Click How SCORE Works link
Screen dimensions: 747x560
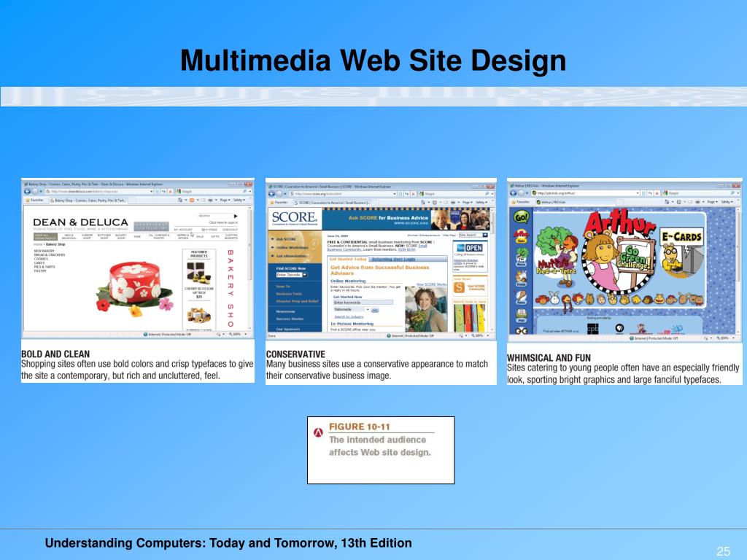[x=432, y=284]
